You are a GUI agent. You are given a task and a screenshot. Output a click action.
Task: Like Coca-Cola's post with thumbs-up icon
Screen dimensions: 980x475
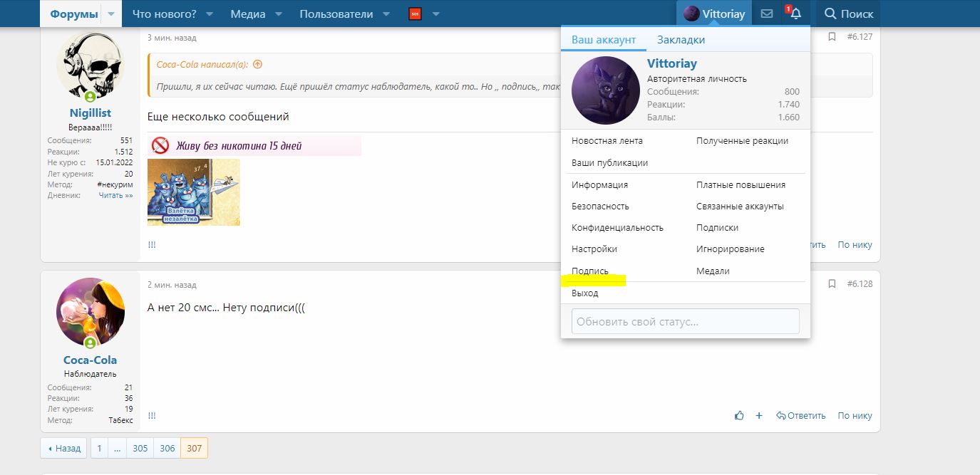click(739, 416)
